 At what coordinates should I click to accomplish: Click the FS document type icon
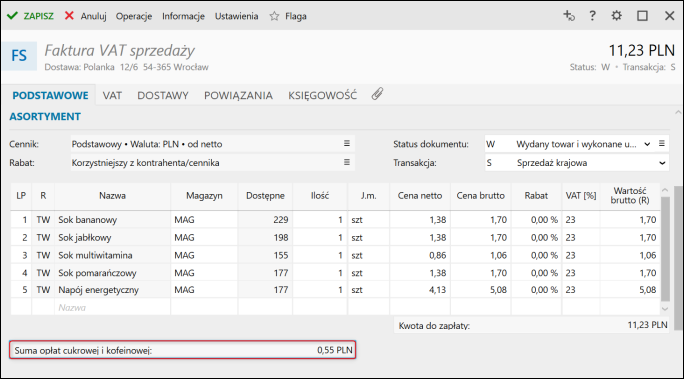pos(19,56)
